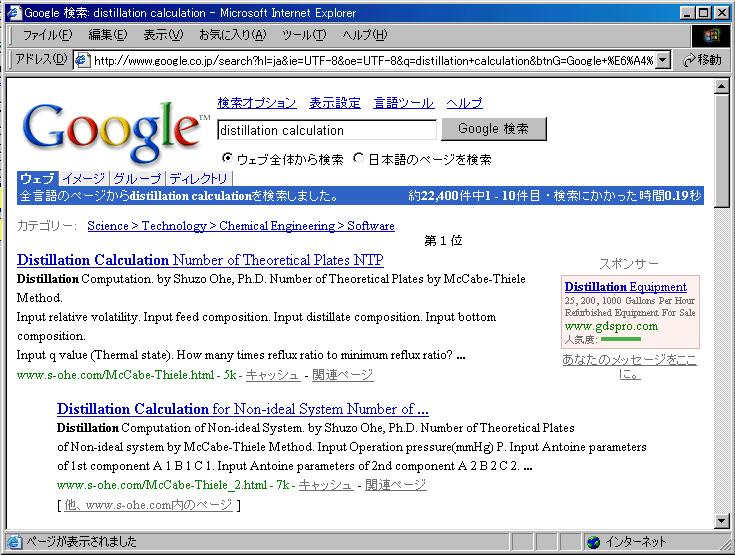Click the Windows logo throbber icon
The image size is (735, 555).
click(710, 35)
